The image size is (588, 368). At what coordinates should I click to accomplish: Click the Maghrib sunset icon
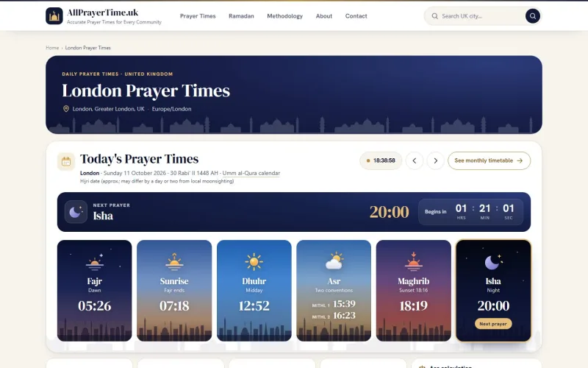point(413,261)
